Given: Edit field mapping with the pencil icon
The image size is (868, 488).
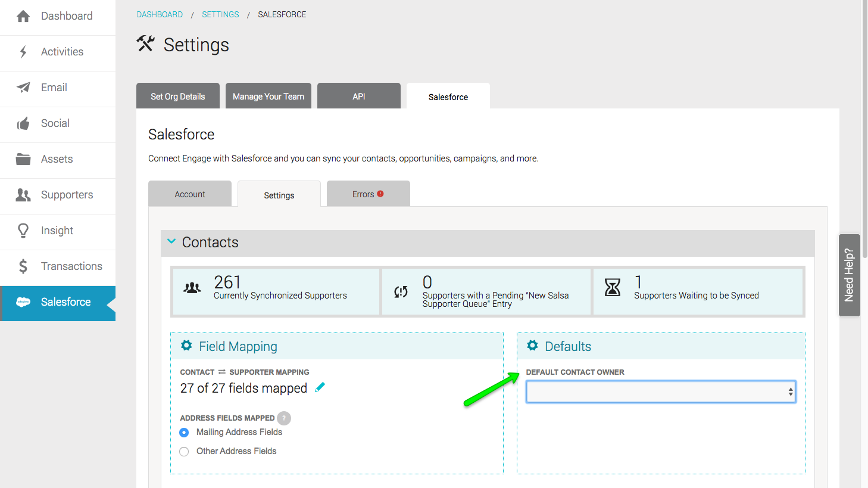Looking at the screenshot, I should click(320, 387).
